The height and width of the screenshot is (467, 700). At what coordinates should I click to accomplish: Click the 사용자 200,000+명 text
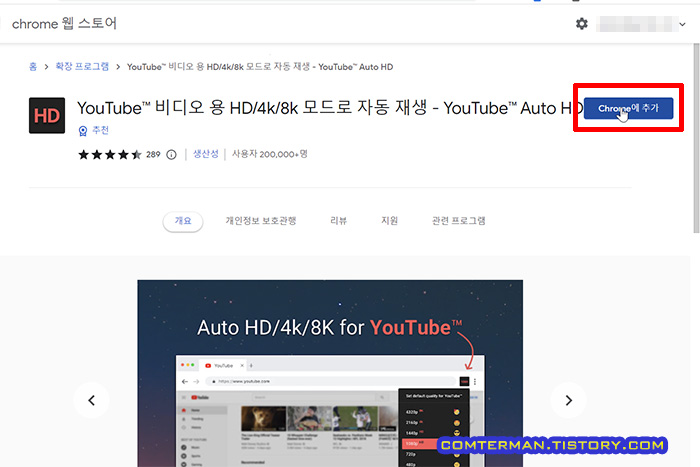[270, 154]
